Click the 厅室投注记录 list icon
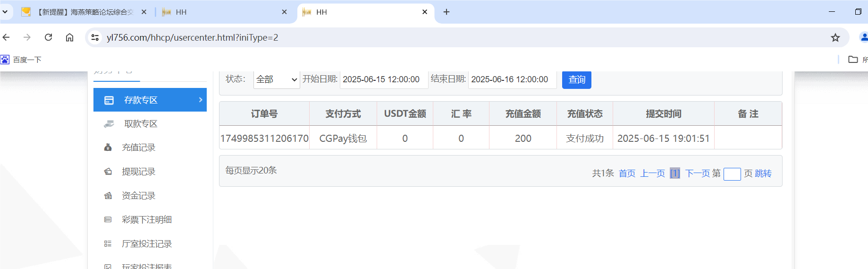868x269 pixels. (108, 244)
